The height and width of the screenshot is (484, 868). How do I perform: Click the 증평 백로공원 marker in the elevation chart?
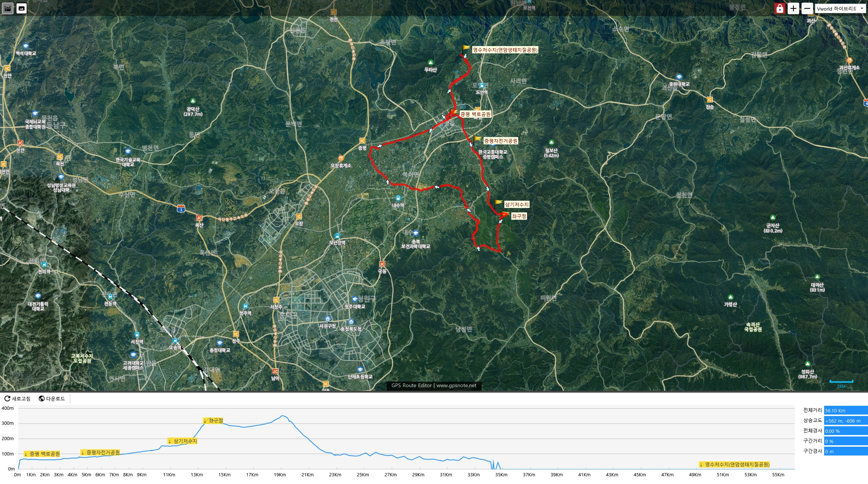[42, 454]
